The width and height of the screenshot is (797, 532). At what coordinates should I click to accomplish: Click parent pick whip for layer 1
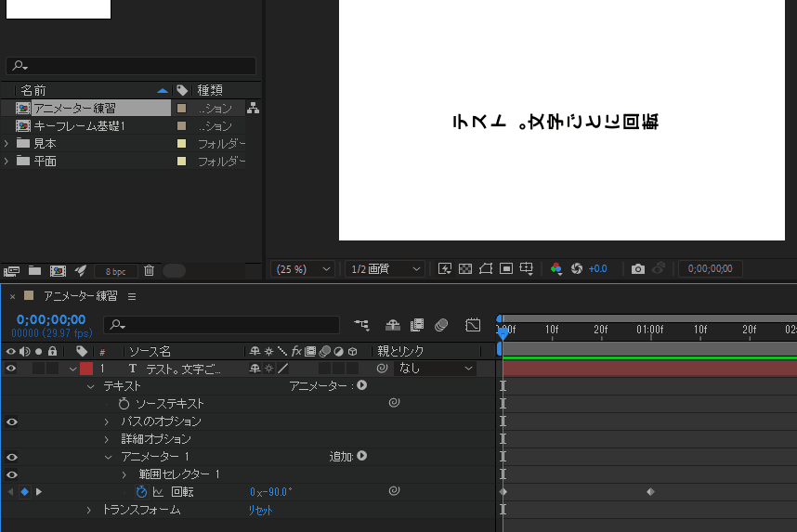(x=382, y=369)
